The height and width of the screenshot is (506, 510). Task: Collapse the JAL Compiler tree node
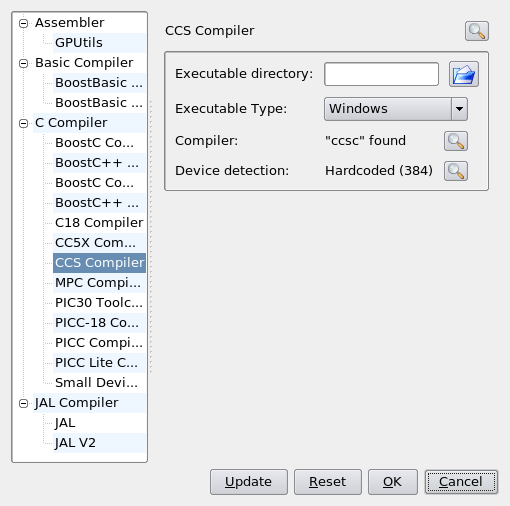(23, 403)
